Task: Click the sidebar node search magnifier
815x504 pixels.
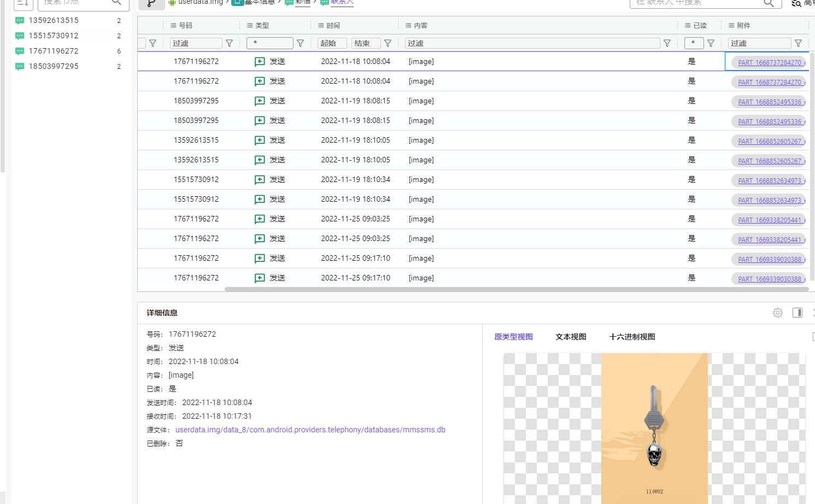Action: coord(116,3)
